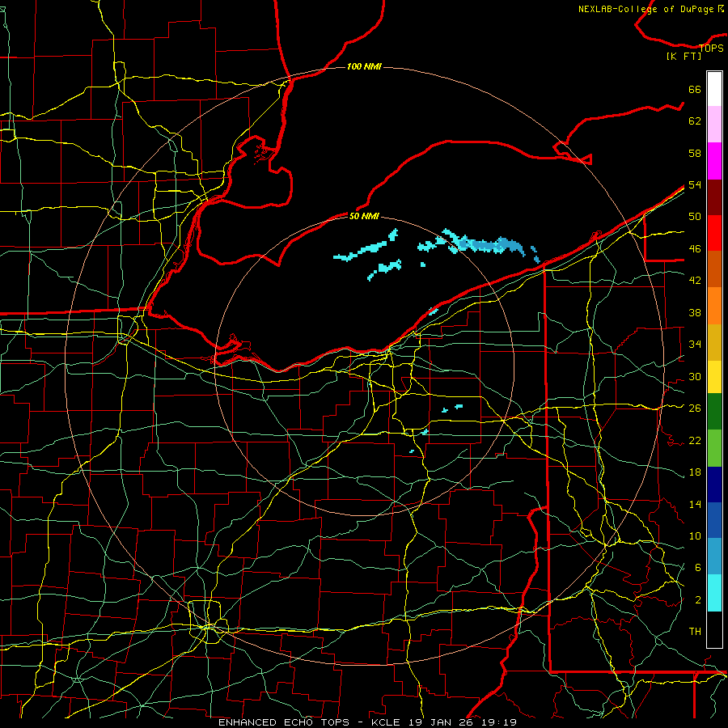Screen dimensions: 728x728
Task: Click legend value '2'
Action: click(x=697, y=600)
